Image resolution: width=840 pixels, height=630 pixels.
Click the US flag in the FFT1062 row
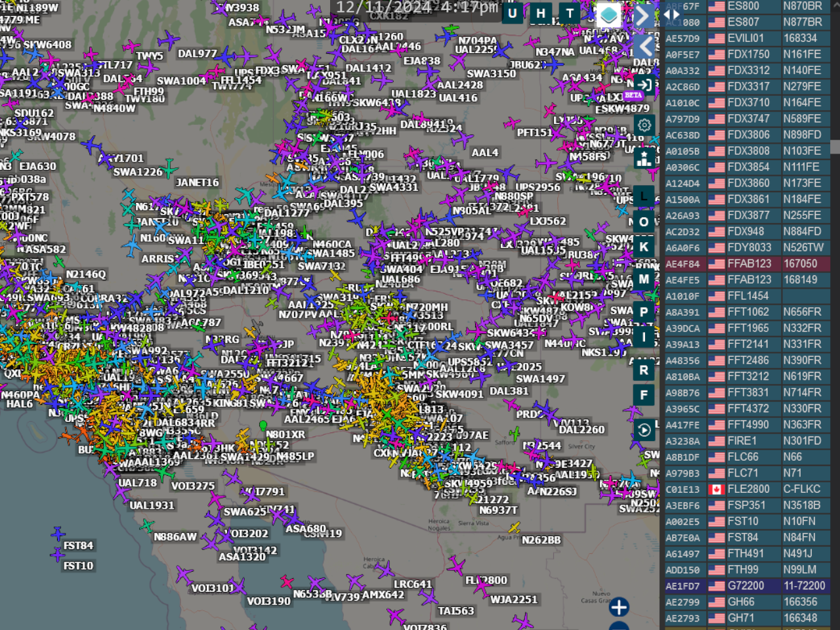pos(717,312)
